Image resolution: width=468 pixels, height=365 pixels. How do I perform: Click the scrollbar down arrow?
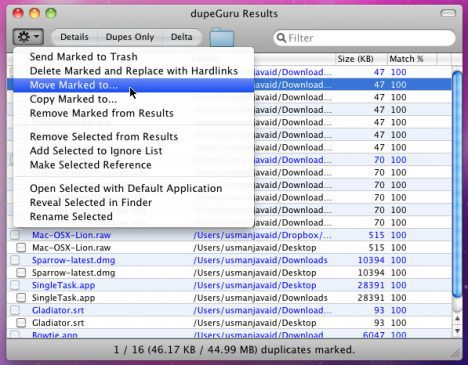[457, 331]
